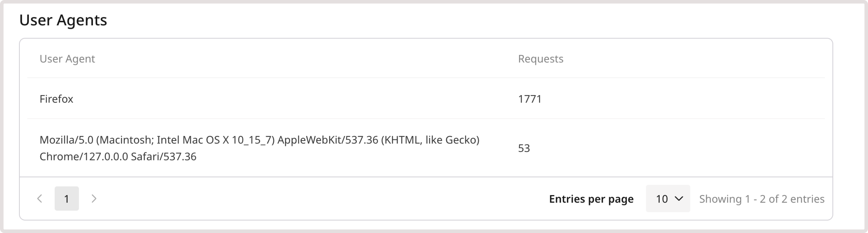Viewport: 868px width, 233px height.
Task: Select the Firefox user agent row
Action: pos(57,99)
